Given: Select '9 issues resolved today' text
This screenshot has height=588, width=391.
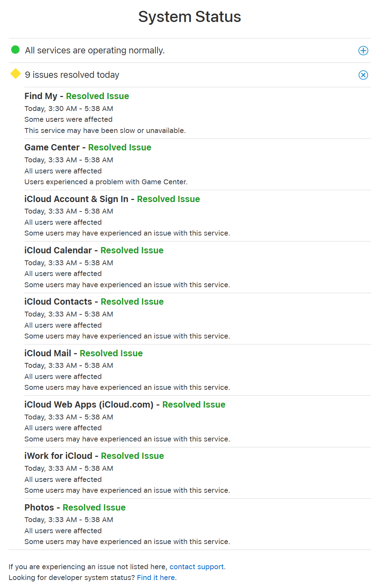Looking at the screenshot, I should pyautogui.click(x=72, y=75).
